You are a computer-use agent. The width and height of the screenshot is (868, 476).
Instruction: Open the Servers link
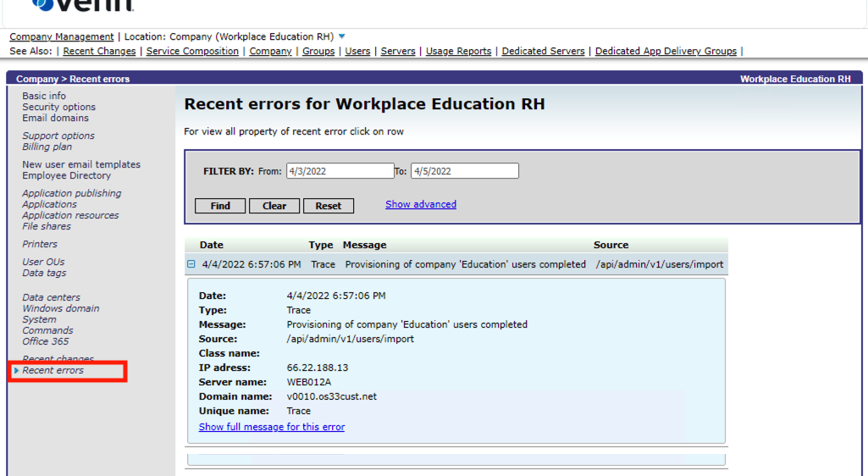point(398,51)
